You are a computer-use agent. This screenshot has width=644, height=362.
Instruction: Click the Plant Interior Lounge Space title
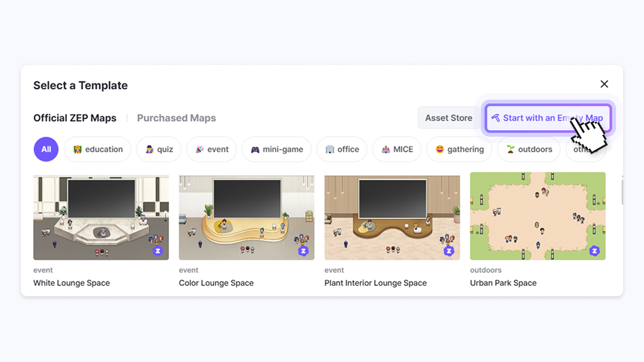[x=375, y=283]
